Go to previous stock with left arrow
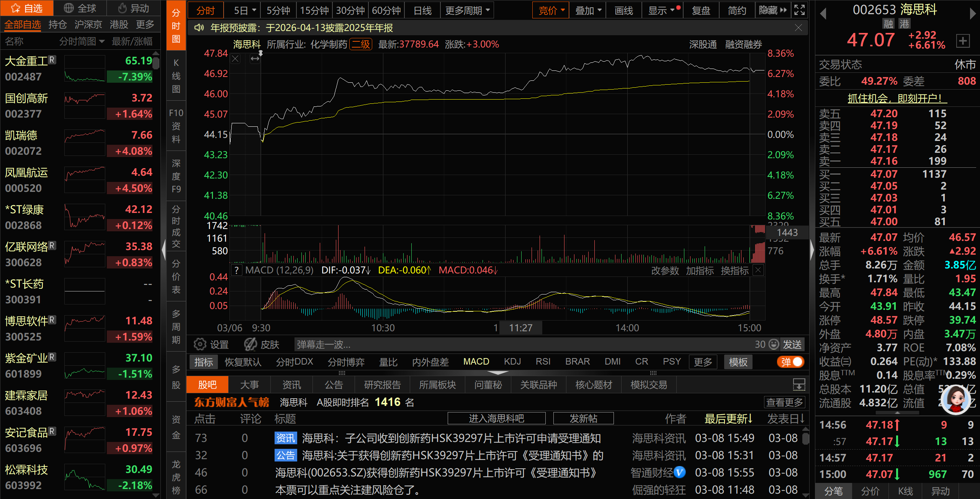Viewport: 980px width, 499px height. click(823, 14)
